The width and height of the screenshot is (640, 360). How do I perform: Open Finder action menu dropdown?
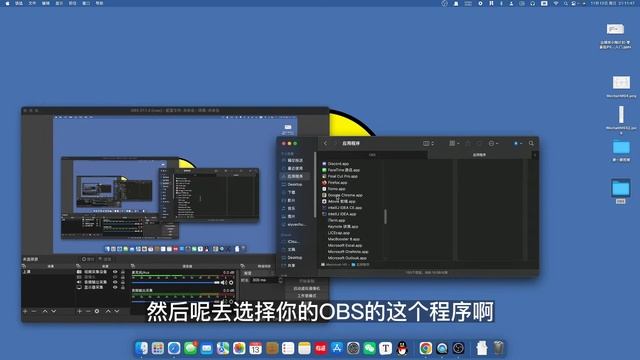pyautogui.click(x=493, y=143)
